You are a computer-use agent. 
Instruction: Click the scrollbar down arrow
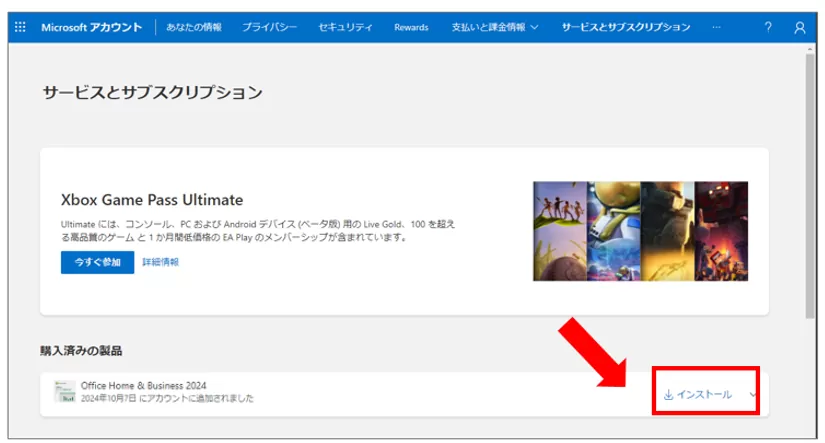(x=811, y=435)
